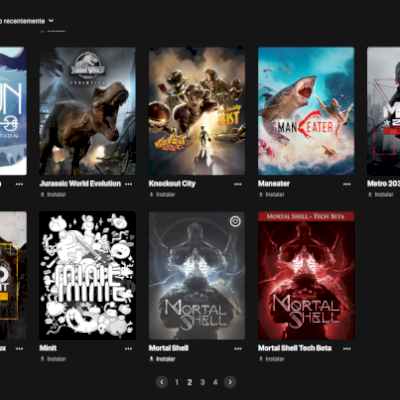
Task: Click the Maneater title text
Action: click(x=274, y=184)
